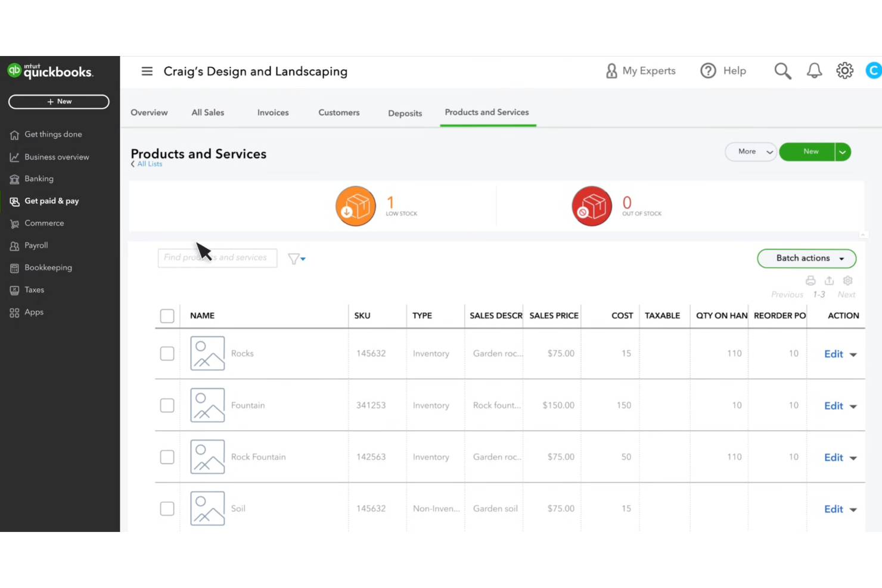Image resolution: width=882 pixels, height=588 pixels.
Task: Open the QuickBooks search icon
Action: coord(782,70)
